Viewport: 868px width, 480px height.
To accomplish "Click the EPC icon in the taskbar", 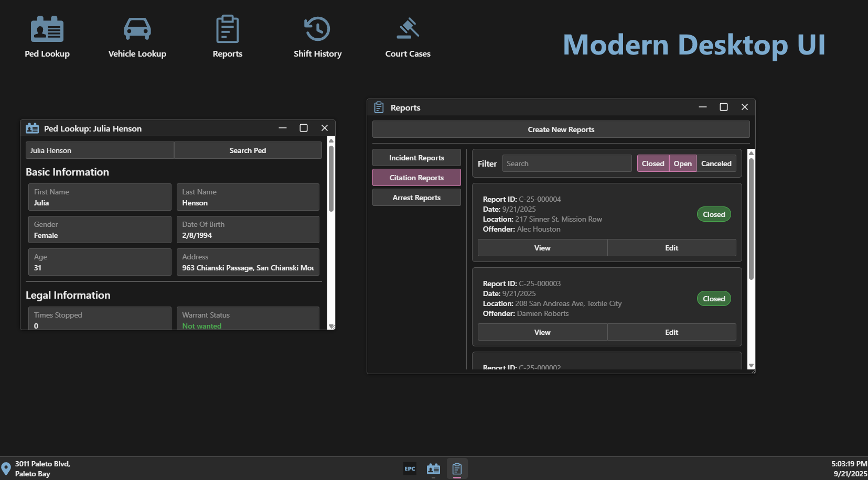I will click(410, 469).
